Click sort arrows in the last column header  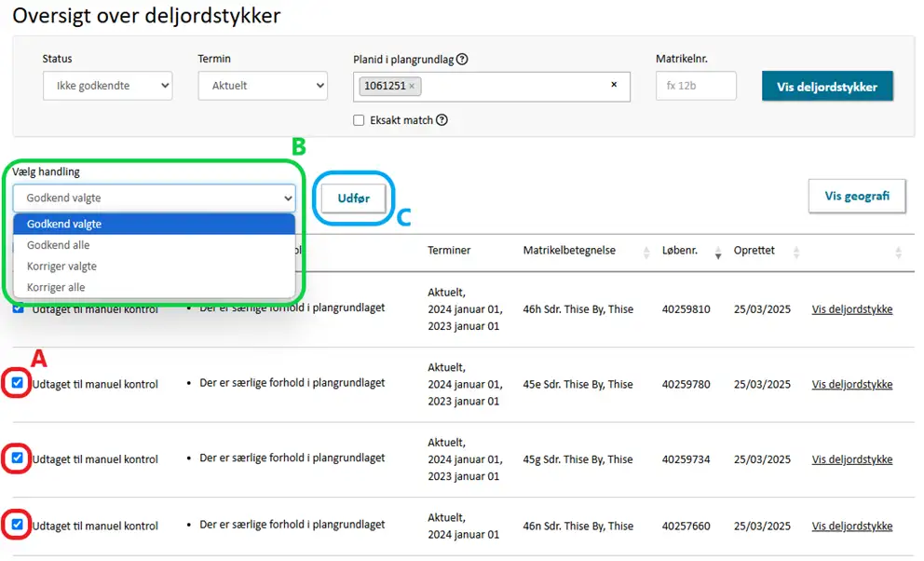pos(898,252)
